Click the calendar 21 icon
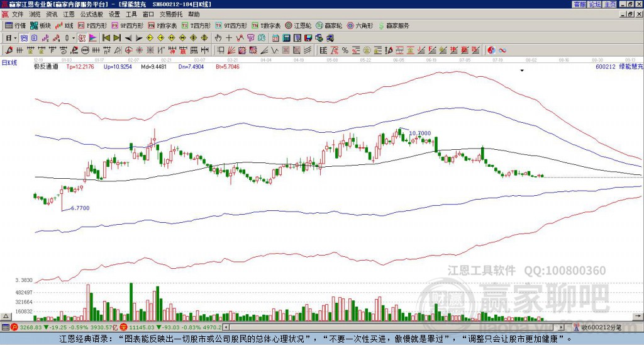Screen dimensions: 644x345 275,38
